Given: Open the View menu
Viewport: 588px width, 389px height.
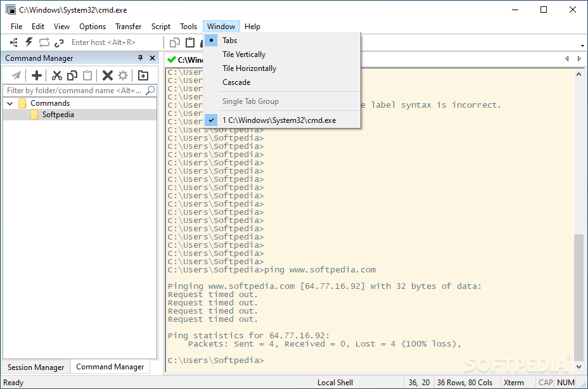Looking at the screenshot, I should 61,26.
